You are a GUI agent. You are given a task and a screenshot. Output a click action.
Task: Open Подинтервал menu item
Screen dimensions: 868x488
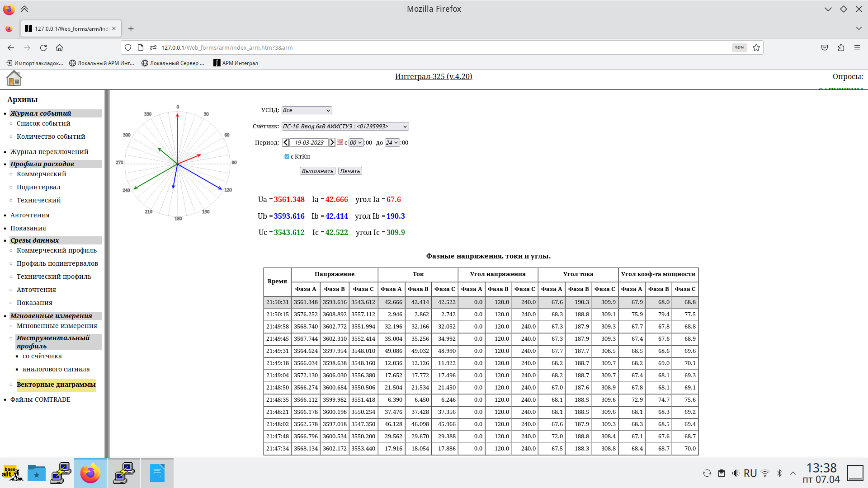[x=38, y=187]
